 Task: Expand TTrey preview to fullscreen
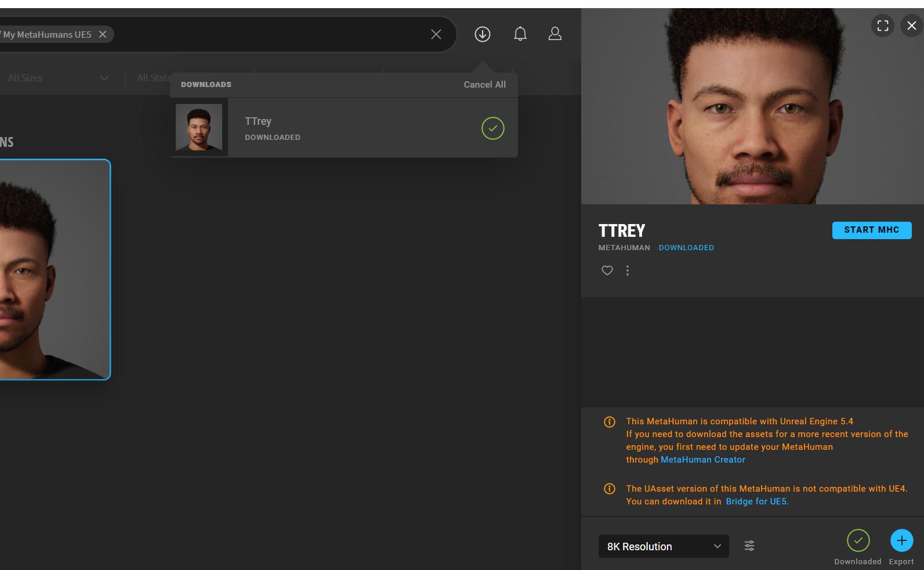tap(883, 26)
